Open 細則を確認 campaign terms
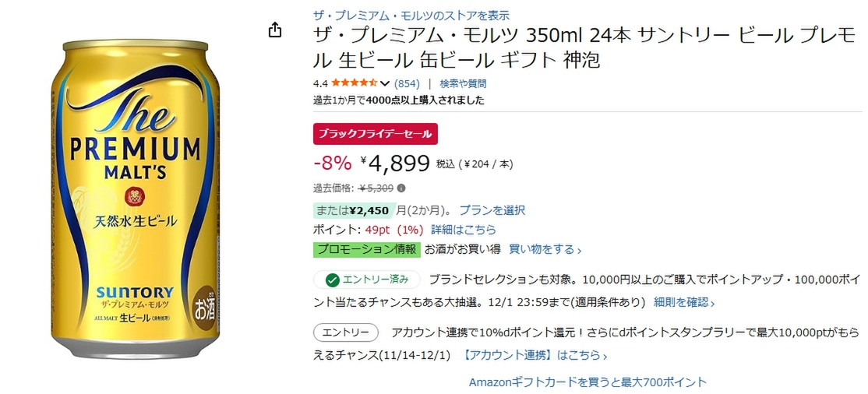868x394 pixels. 684,301
